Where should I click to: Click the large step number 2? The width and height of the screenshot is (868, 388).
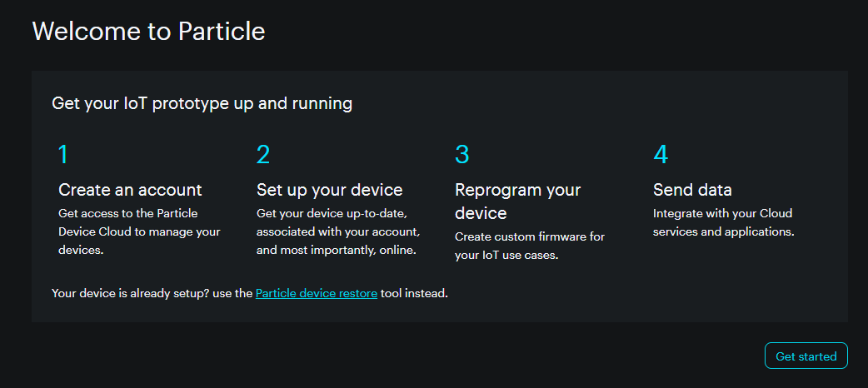point(263,155)
